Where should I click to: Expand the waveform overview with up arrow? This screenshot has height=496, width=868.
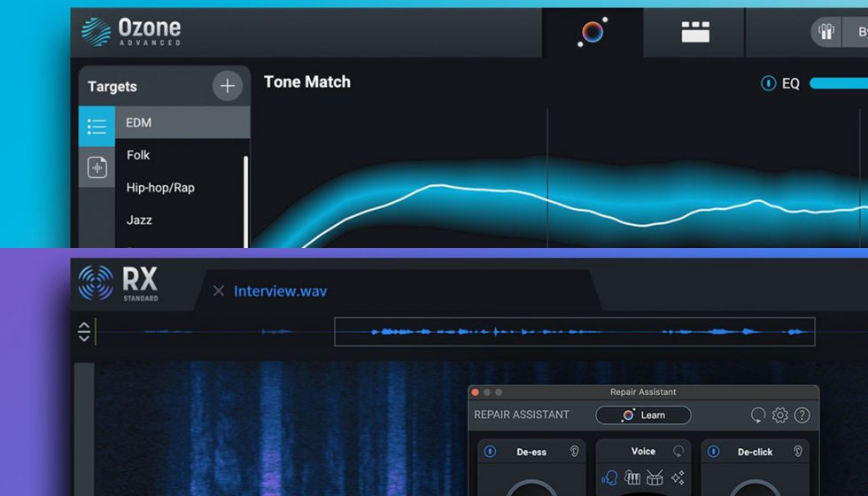(x=83, y=326)
